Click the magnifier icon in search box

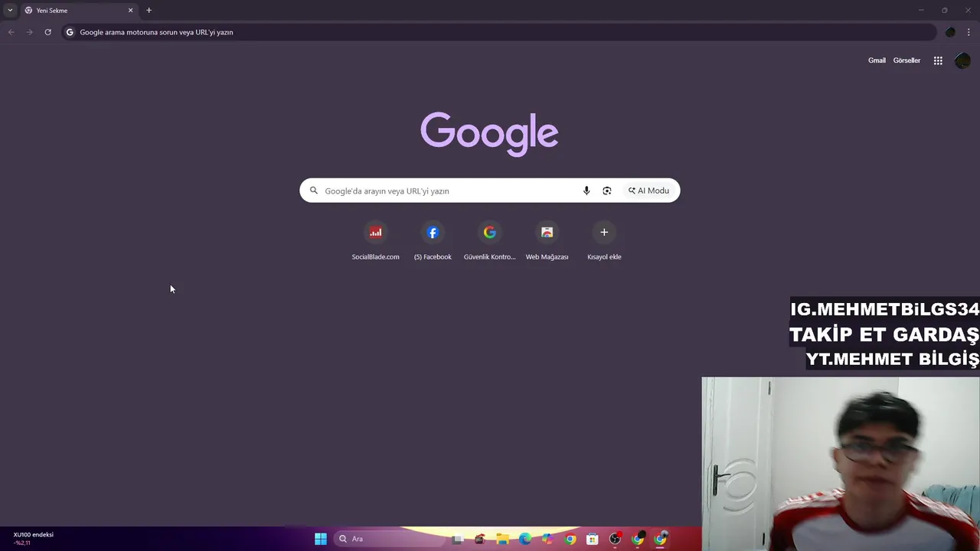(313, 191)
